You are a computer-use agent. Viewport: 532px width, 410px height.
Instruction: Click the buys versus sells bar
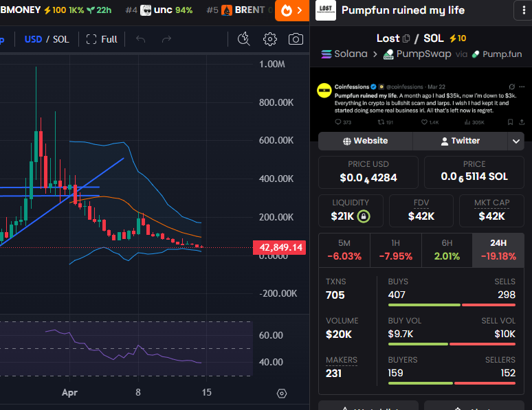pyautogui.click(x=452, y=305)
